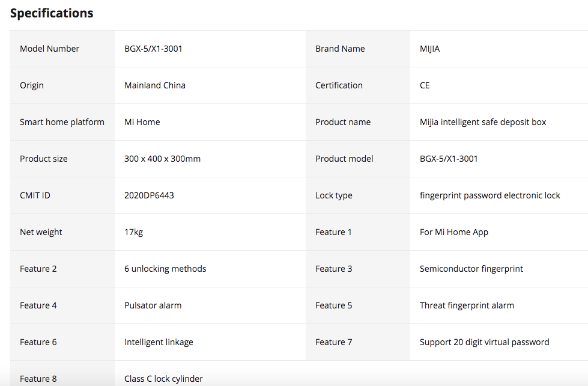This screenshot has height=386, width=588.
Task: Select the Intelligent linkage value
Action: 159,342
